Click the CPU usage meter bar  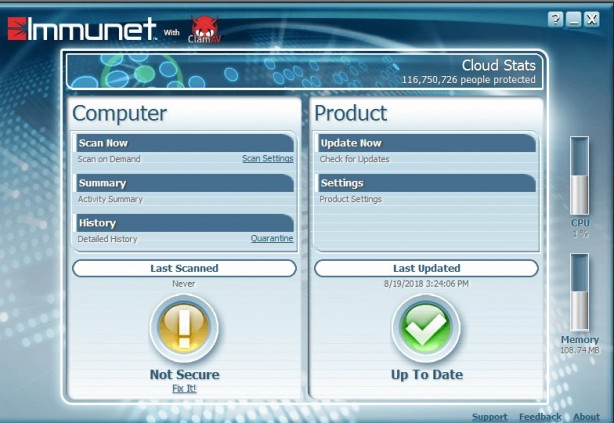point(580,175)
